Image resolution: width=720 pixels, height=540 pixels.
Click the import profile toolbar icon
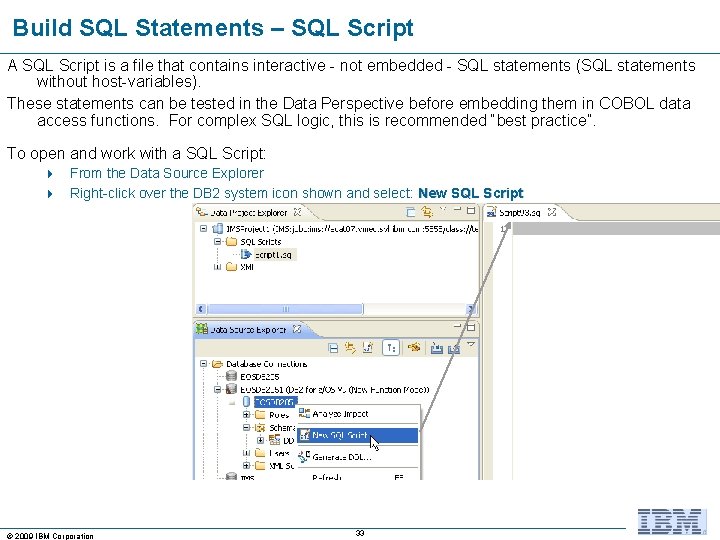click(x=437, y=349)
